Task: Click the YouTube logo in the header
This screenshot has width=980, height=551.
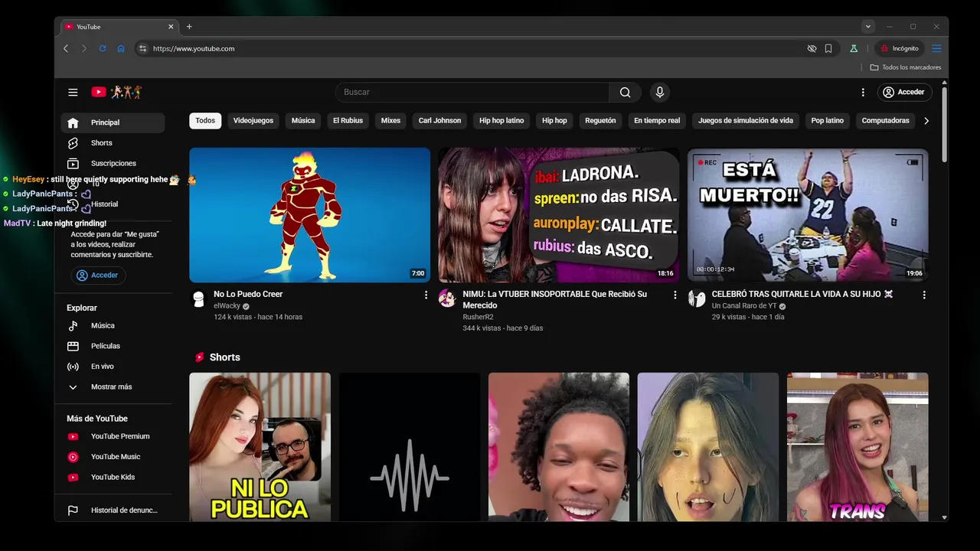Action: [x=116, y=92]
